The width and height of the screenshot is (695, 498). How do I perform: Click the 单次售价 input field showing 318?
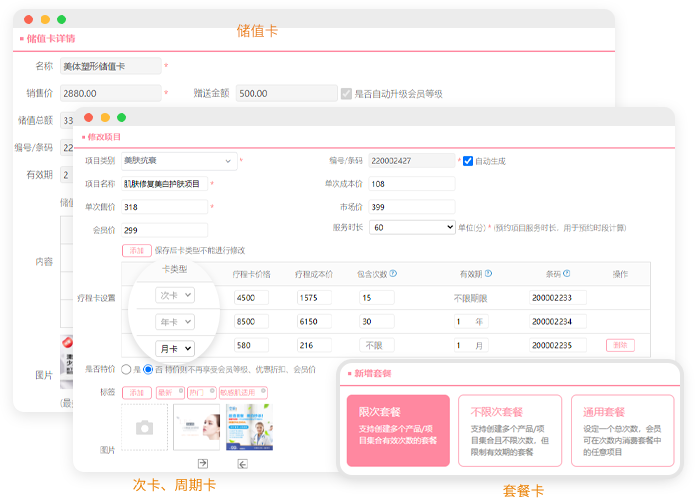pyautogui.click(x=163, y=207)
